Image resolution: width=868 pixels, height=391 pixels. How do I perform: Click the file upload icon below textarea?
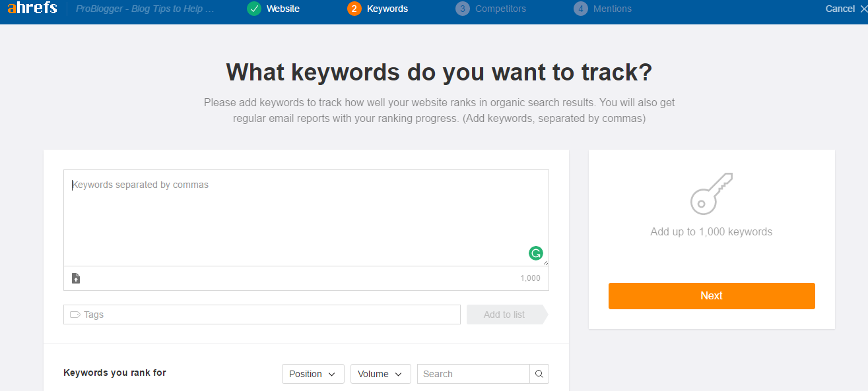coord(76,278)
